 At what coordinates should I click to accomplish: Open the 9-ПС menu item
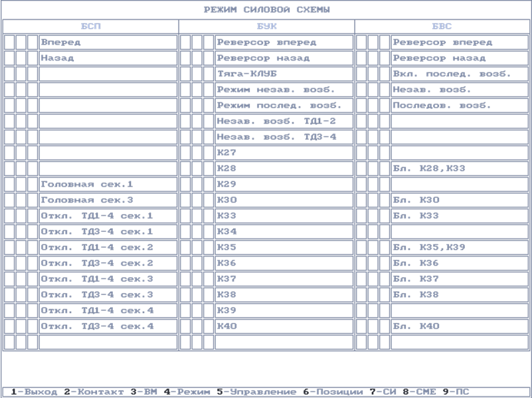(456, 392)
